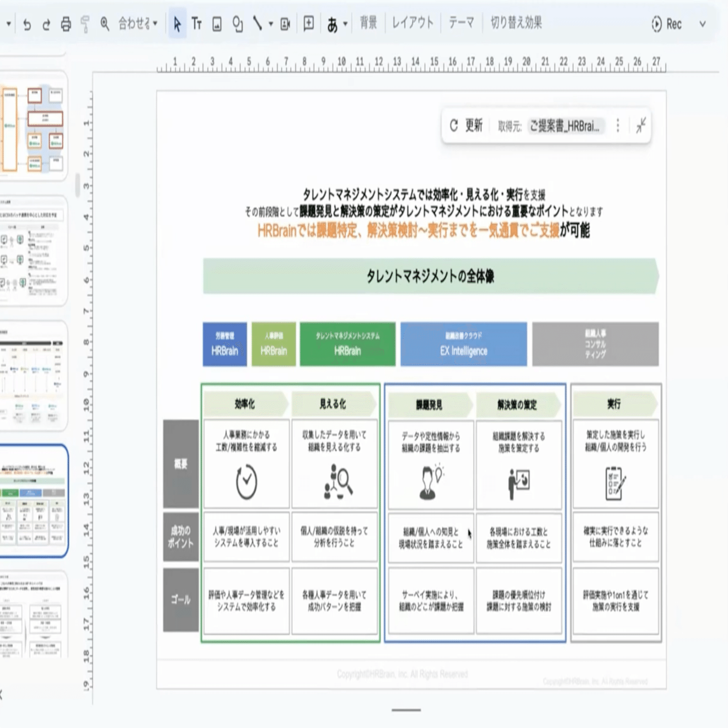Choose the select arrow cursor tool
728x728 pixels.
click(177, 24)
